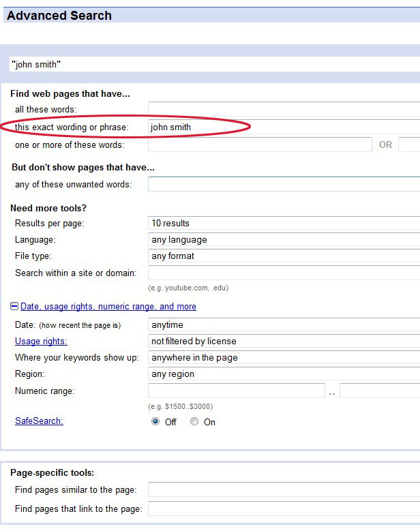
Task: Click the numeric range start field
Action: (x=237, y=391)
